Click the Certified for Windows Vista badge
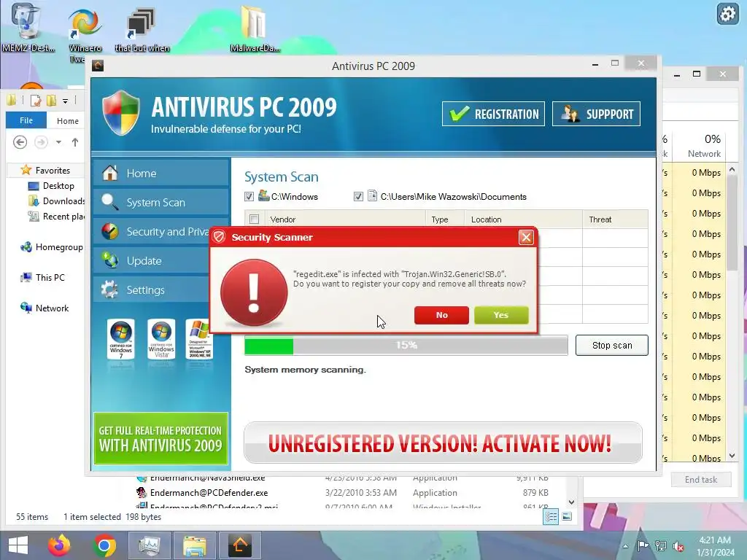This screenshot has width=747, height=560. (161, 339)
